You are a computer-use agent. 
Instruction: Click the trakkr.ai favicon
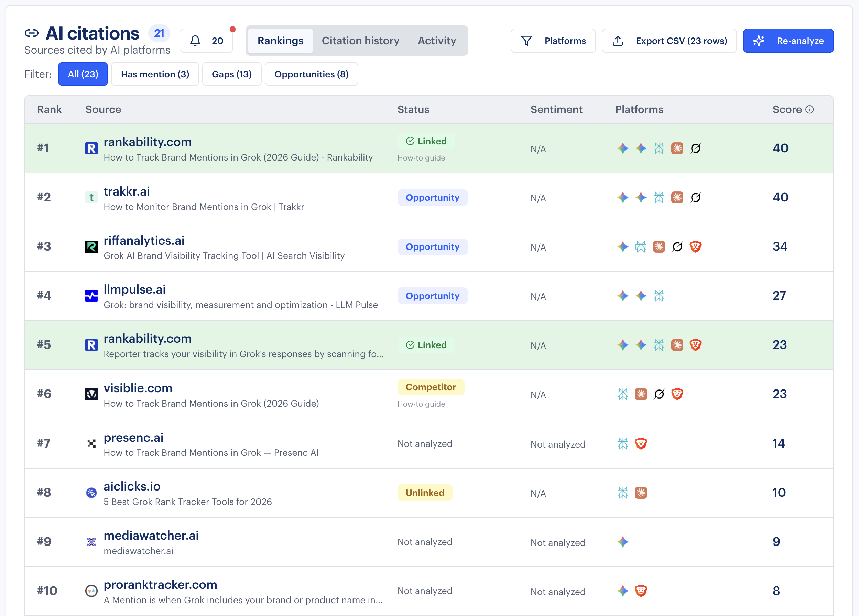pyautogui.click(x=91, y=197)
